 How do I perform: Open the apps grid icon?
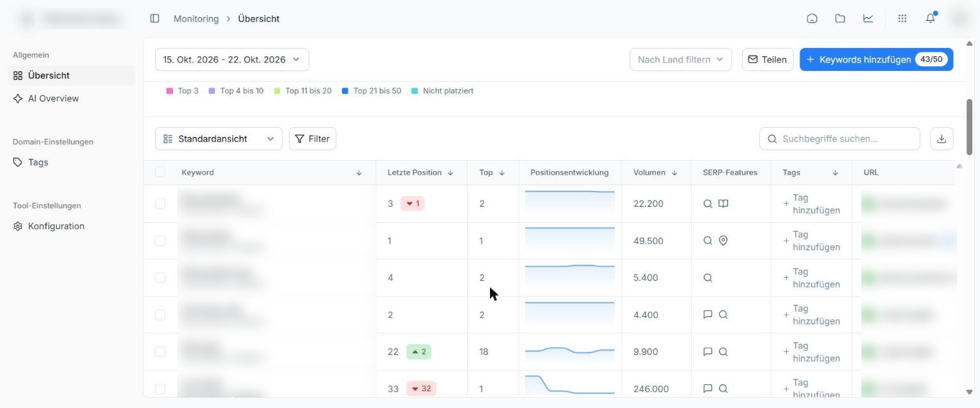click(x=902, y=19)
